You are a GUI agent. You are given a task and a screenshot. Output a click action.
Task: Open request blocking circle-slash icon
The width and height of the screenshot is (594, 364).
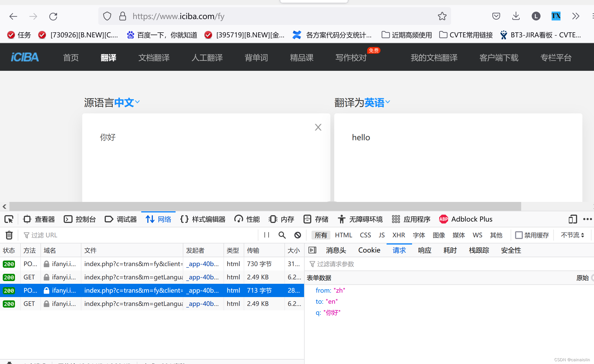coord(297,235)
